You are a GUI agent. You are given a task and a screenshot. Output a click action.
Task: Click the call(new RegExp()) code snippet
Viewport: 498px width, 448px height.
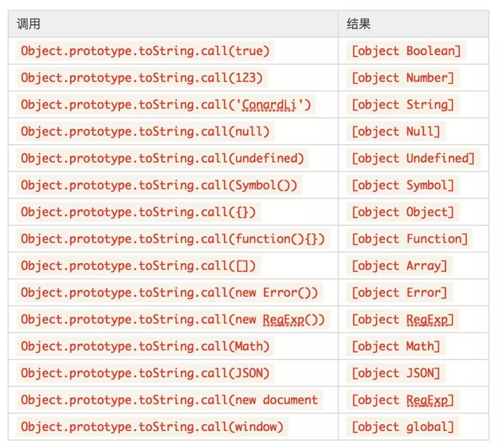(x=173, y=320)
